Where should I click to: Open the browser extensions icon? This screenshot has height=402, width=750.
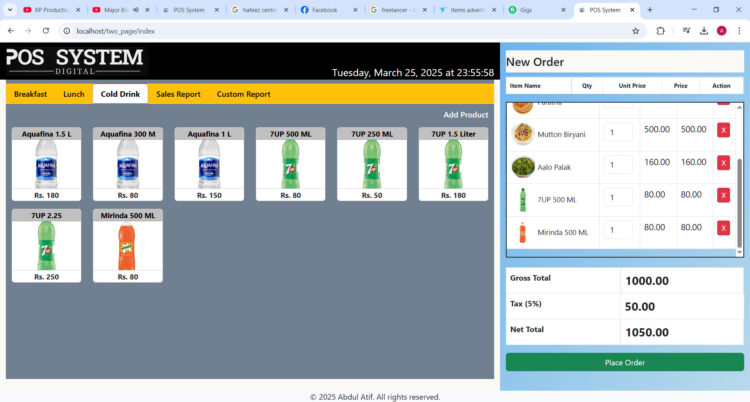pos(661,31)
